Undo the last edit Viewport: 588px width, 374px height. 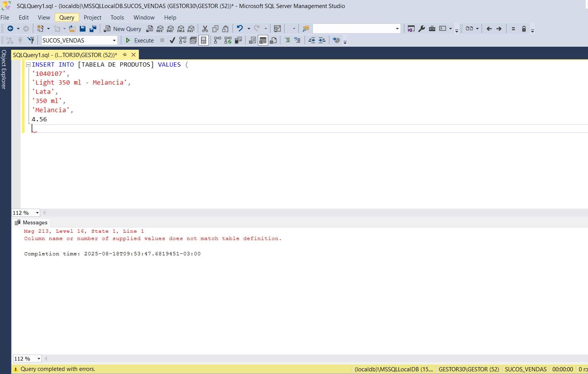coord(240,29)
